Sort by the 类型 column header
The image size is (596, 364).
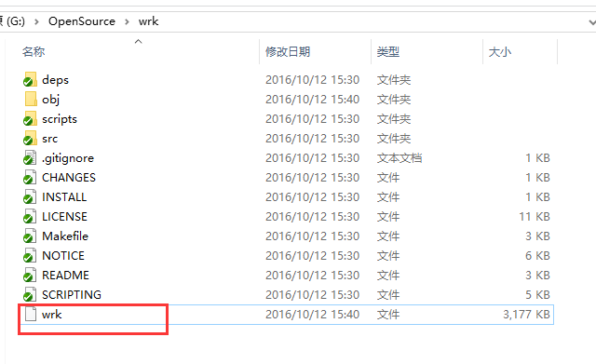(x=388, y=51)
